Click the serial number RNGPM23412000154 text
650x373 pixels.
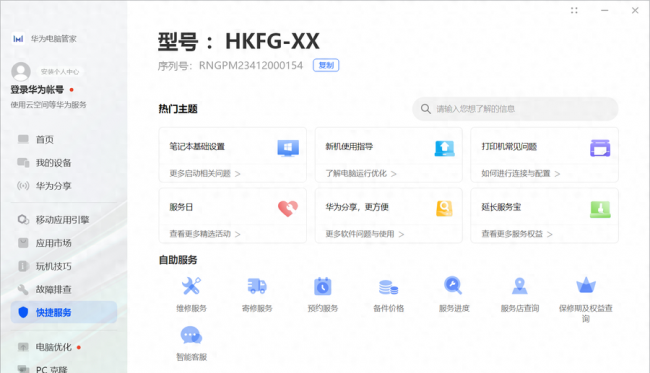tap(251, 65)
